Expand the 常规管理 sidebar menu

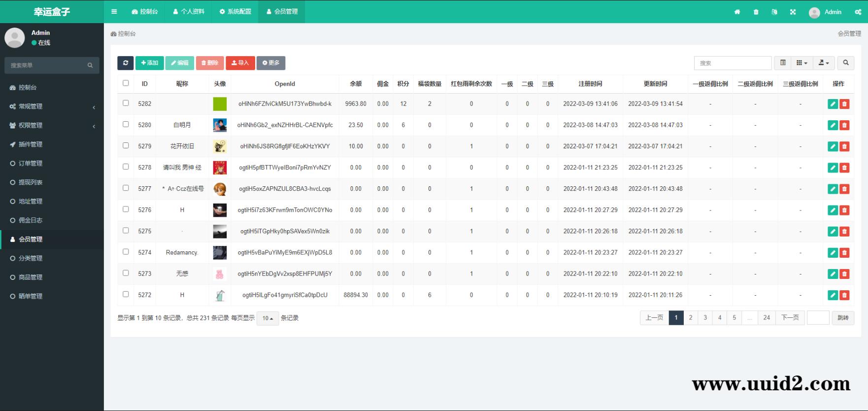coord(52,106)
